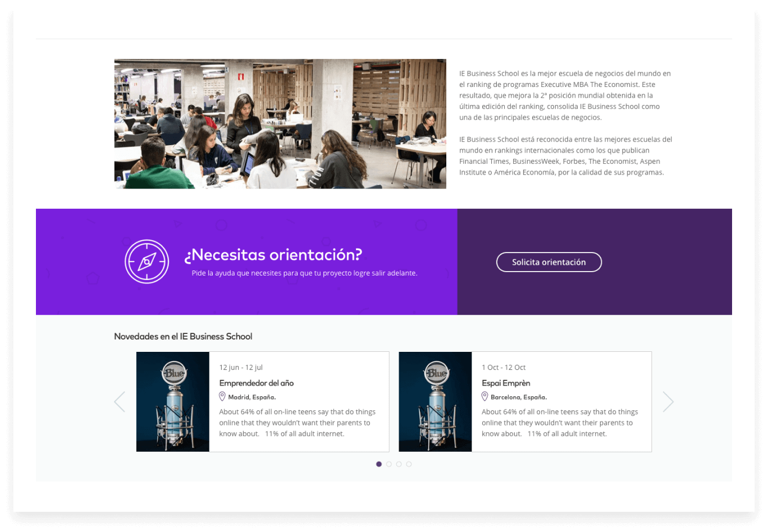The width and height of the screenshot is (768, 532).
Task: Click the Madrid, España location label
Action: 252,397
